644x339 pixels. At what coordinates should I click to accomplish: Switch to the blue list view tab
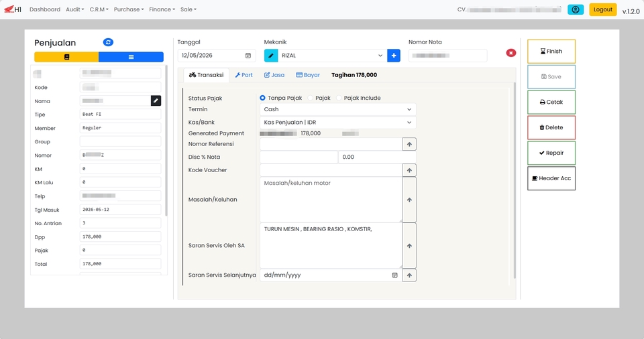131,57
